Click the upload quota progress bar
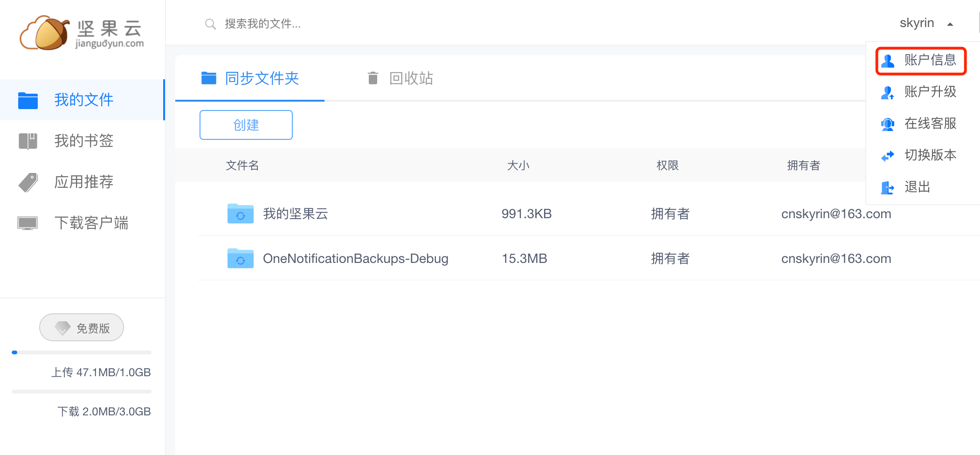This screenshot has width=980, height=455. (82, 352)
